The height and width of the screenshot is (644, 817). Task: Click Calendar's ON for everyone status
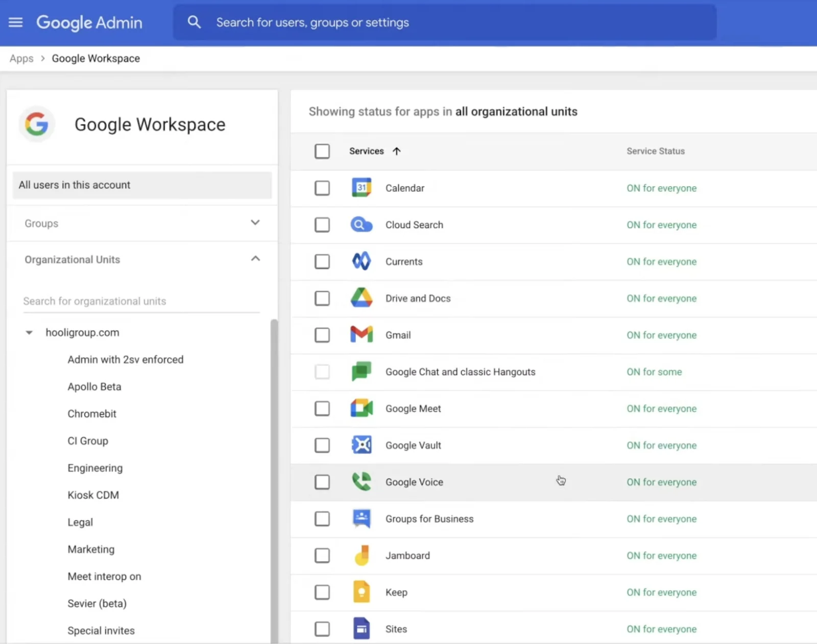(x=662, y=188)
